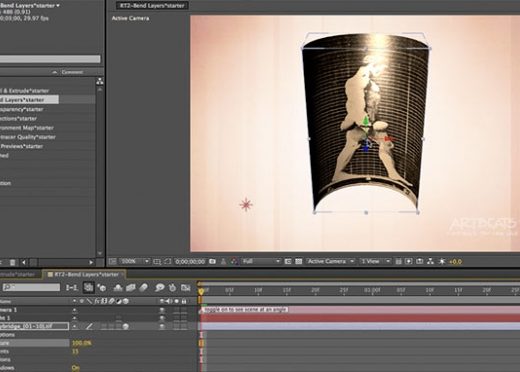Show the last snapshot icon

[223, 262]
